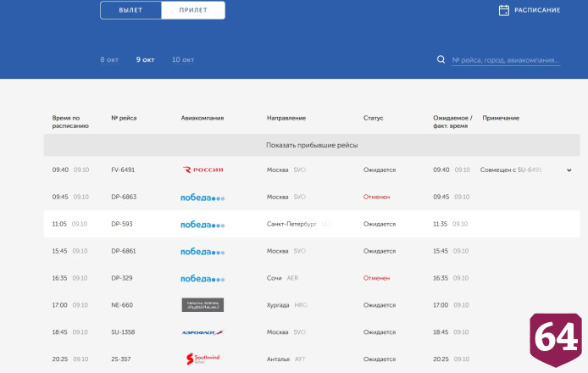The width and height of the screenshot is (588, 373).
Task: Click the Сочи AER destination cell
Action: coord(282,278)
